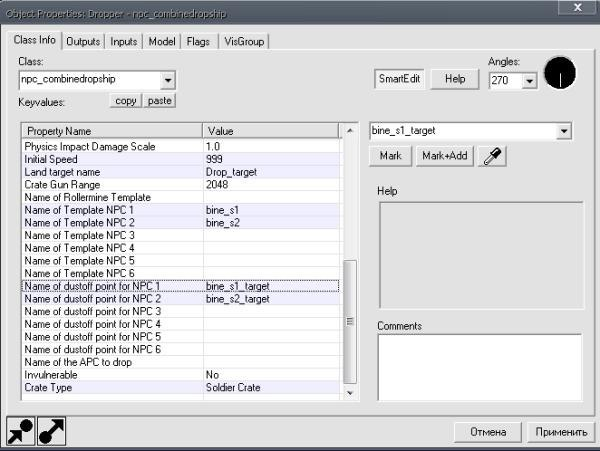Select Name of Template NPC 5 row

pos(181,261)
